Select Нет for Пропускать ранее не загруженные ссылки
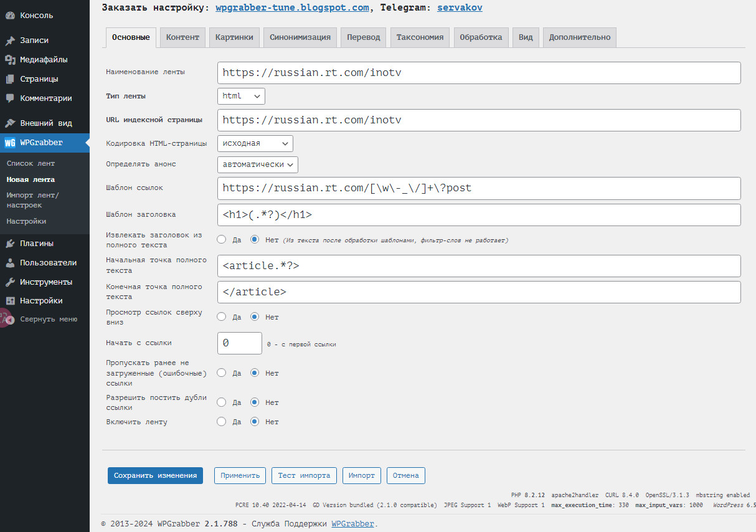Screen dimensions: 756x532 [x=255, y=373]
